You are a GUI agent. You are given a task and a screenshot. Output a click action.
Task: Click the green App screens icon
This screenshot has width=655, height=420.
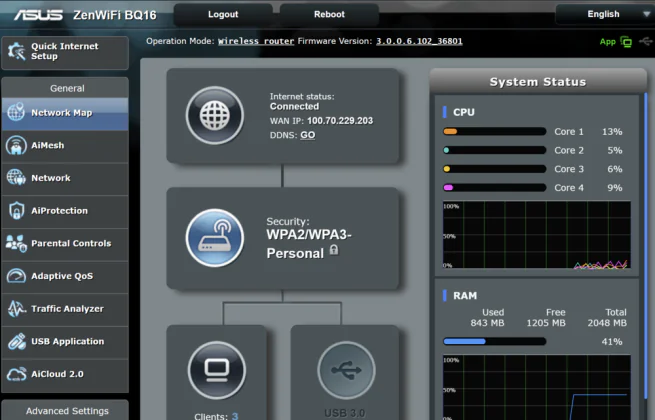(x=626, y=42)
